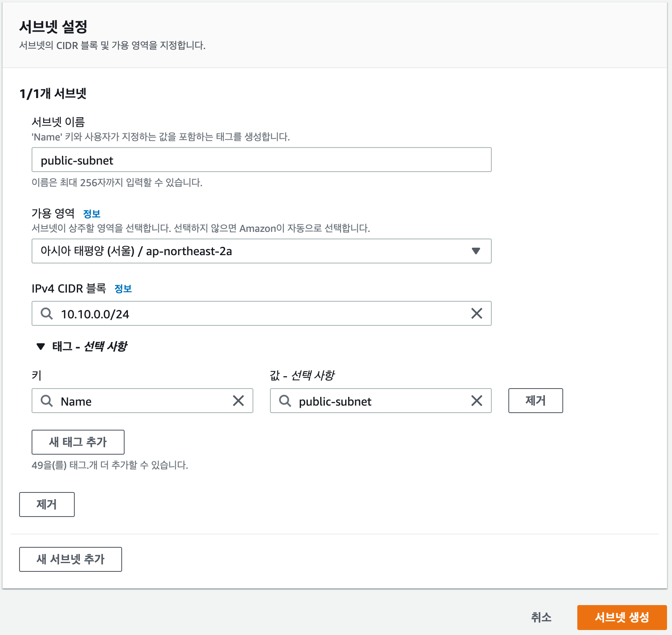Click the search icon in the tag key field
The height and width of the screenshot is (635, 672).
(47, 401)
